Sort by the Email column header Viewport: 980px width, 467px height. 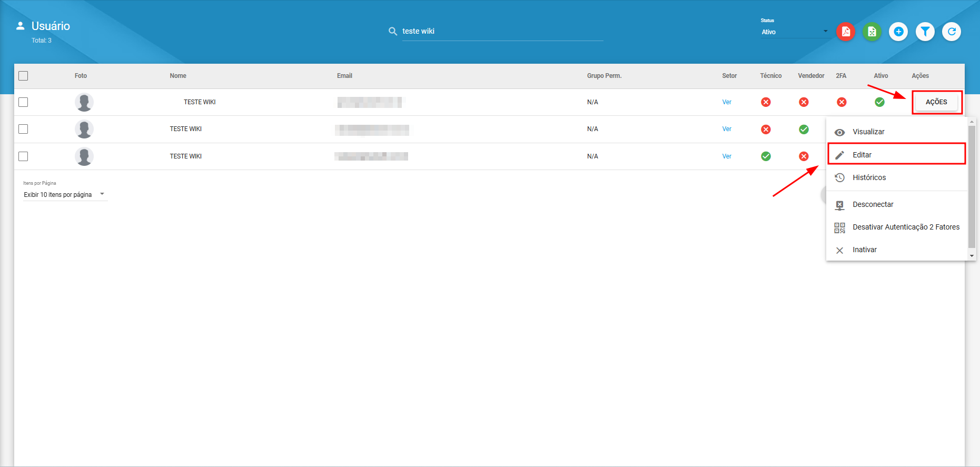click(x=344, y=76)
